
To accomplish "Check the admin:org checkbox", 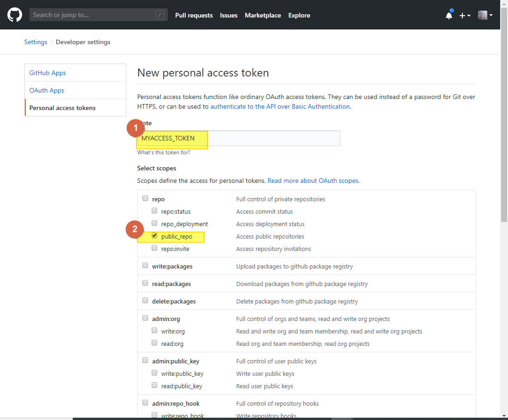I will pos(145,318).
